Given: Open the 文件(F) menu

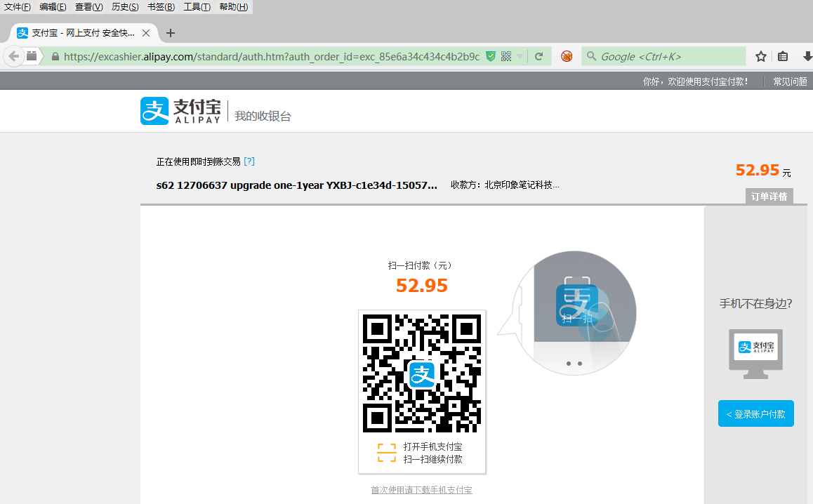Looking at the screenshot, I should 17,7.
